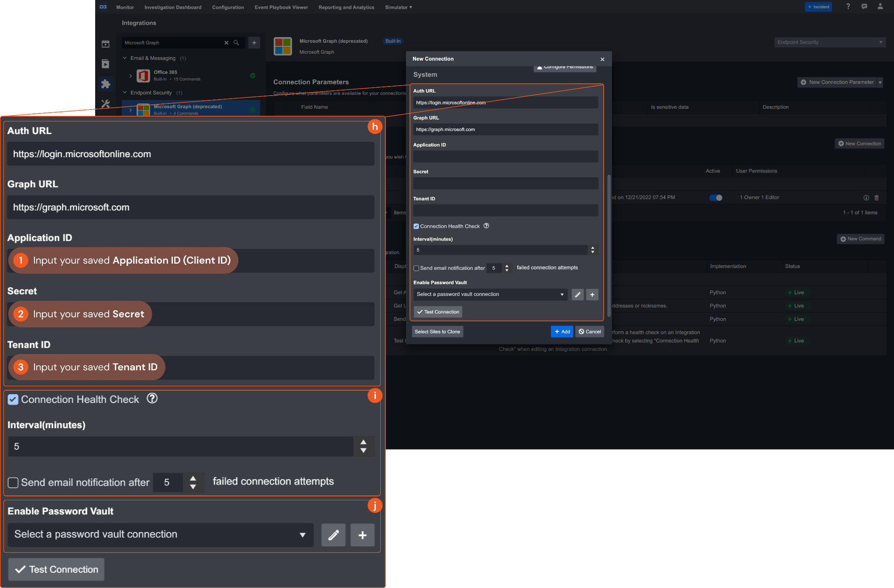894x588 pixels.
Task: Open the Configuration menu
Action: coord(228,7)
